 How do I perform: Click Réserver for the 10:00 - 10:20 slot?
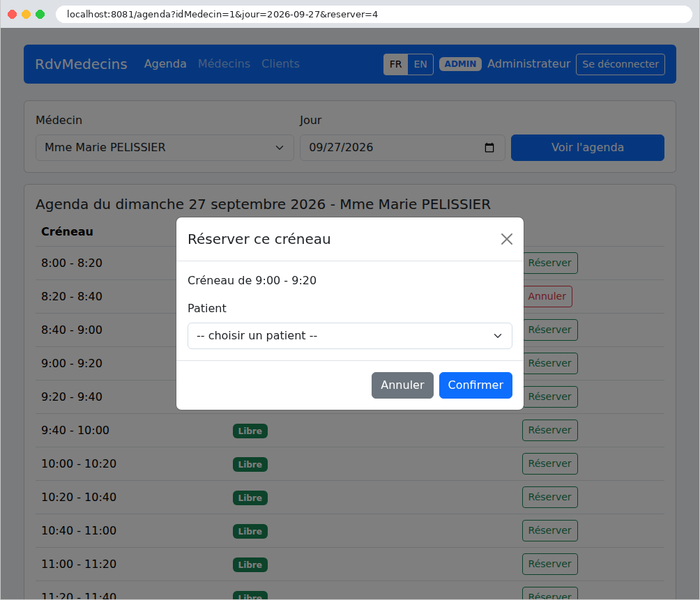pyautogui.click(x=549, y=464)
